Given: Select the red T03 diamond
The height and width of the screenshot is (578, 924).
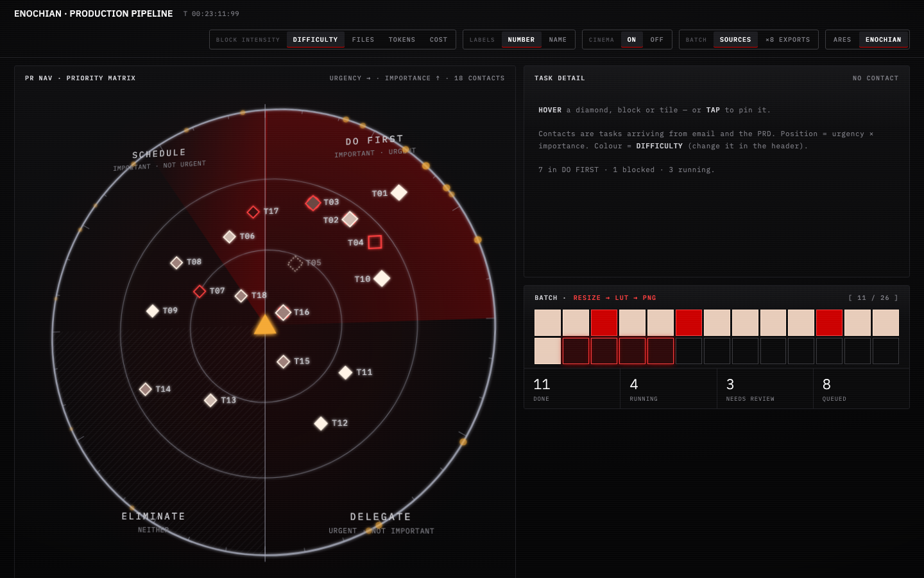Looking at the screenshot, I should tap(313, 203).
